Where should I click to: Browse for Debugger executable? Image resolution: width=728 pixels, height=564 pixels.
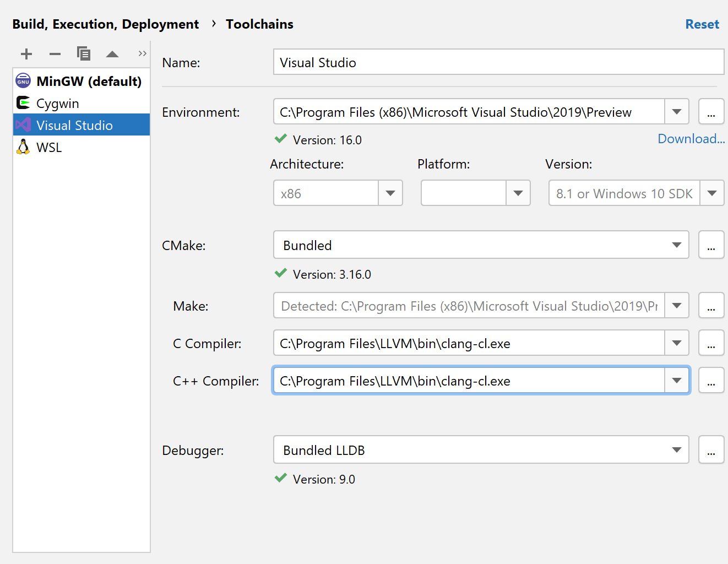tap(711, 449)
